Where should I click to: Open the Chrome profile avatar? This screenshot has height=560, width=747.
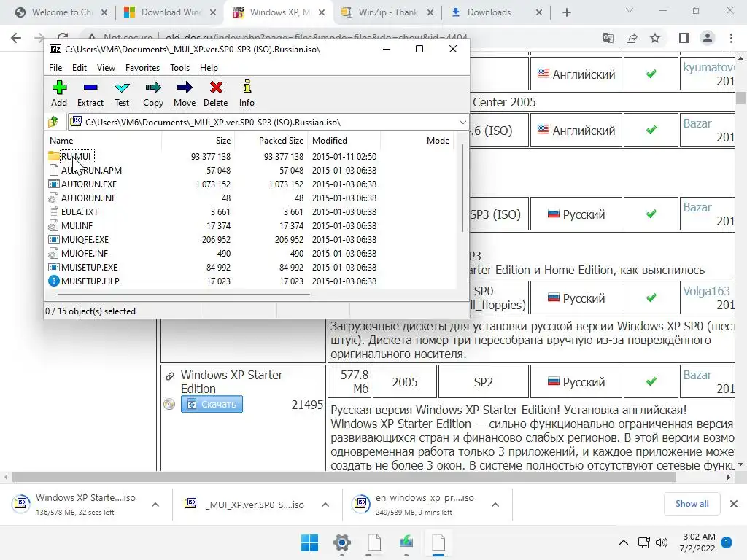(708, 38)
